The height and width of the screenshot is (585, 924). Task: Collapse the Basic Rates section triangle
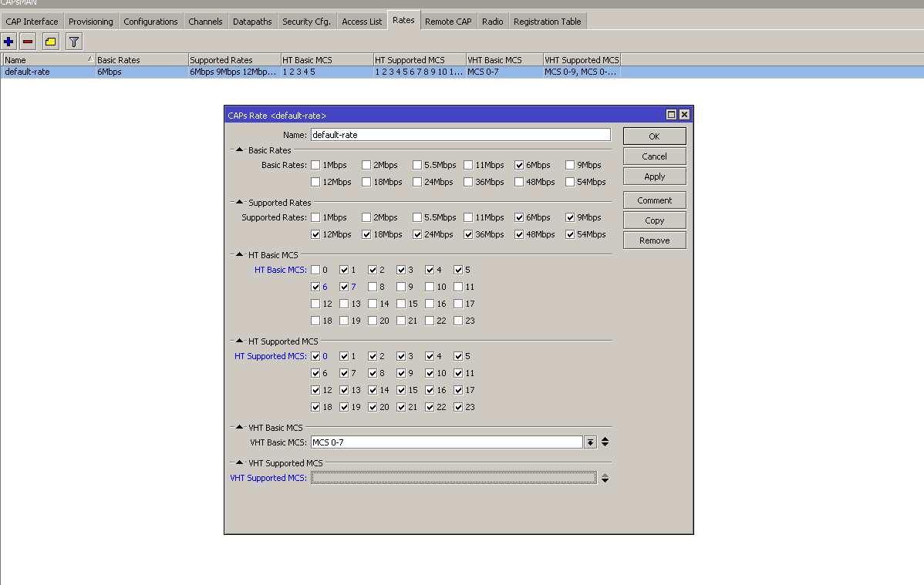[239, 150]
